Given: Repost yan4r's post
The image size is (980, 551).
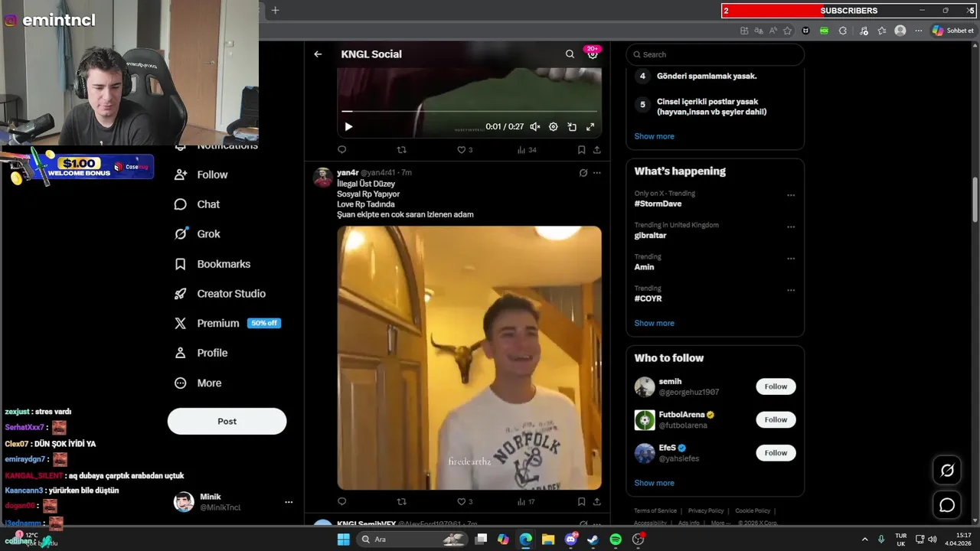Looking at the screenshot, I should click(x=402, y=502).
